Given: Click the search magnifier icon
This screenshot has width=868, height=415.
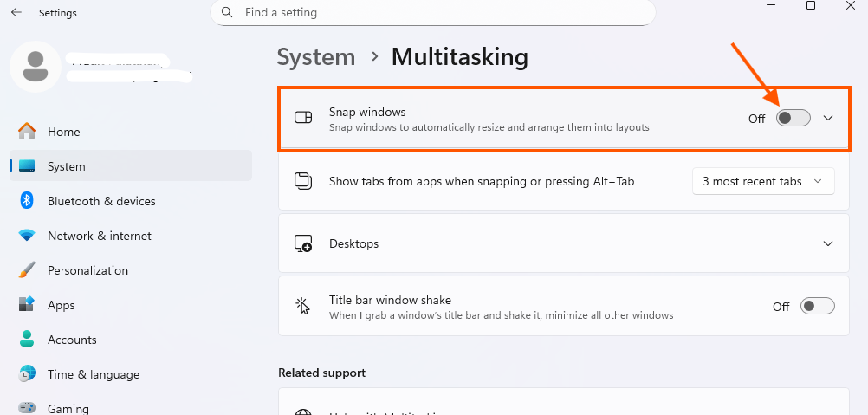Looking at the screenshot, I should [x=227, y=13].
